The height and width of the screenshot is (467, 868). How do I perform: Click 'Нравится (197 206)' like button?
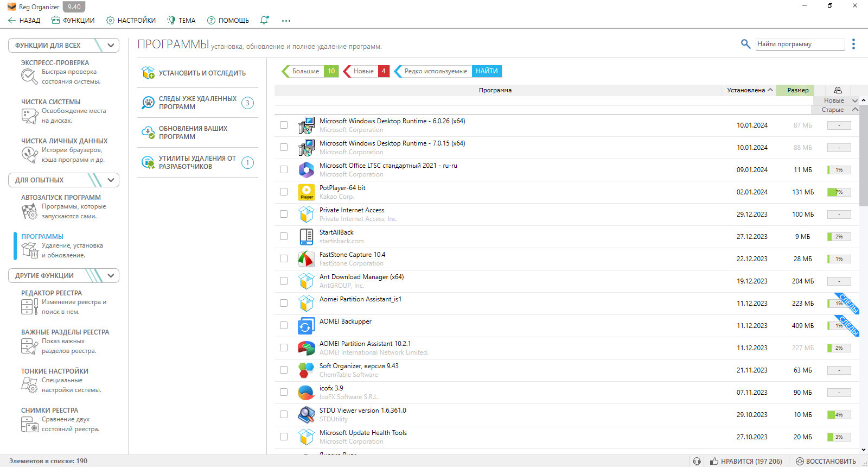(x=746, y=462)
